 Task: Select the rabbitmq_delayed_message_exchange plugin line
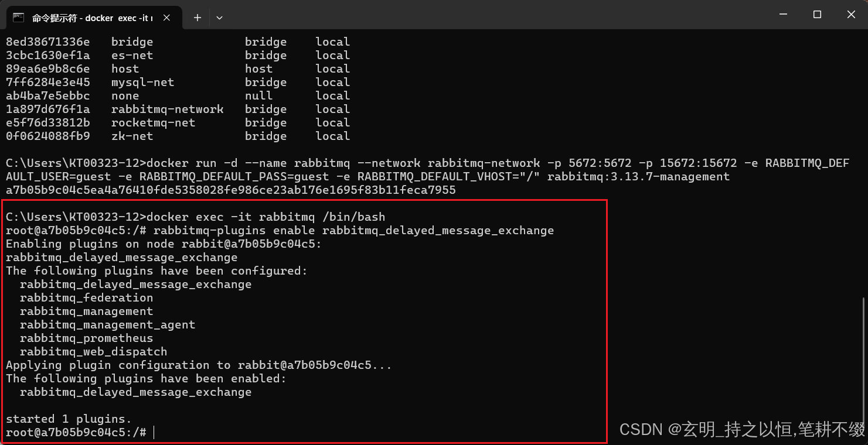[x=135, y=284]
